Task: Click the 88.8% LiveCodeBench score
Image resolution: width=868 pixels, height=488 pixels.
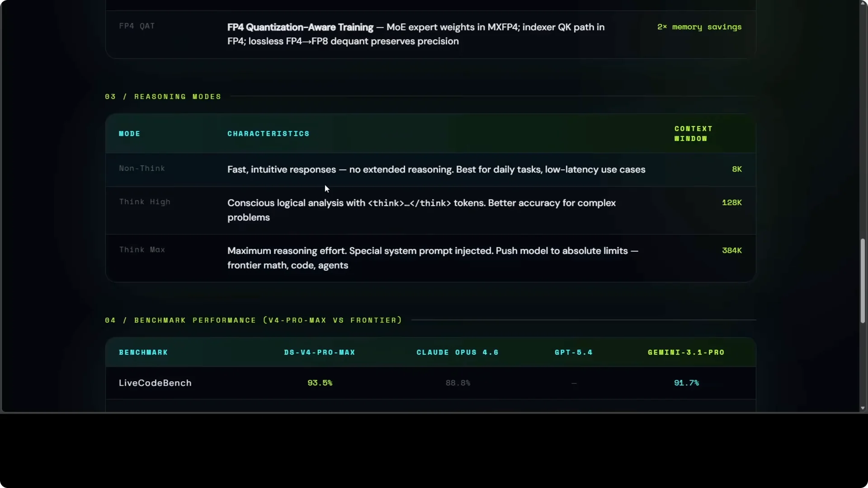Action: (458, 383)
